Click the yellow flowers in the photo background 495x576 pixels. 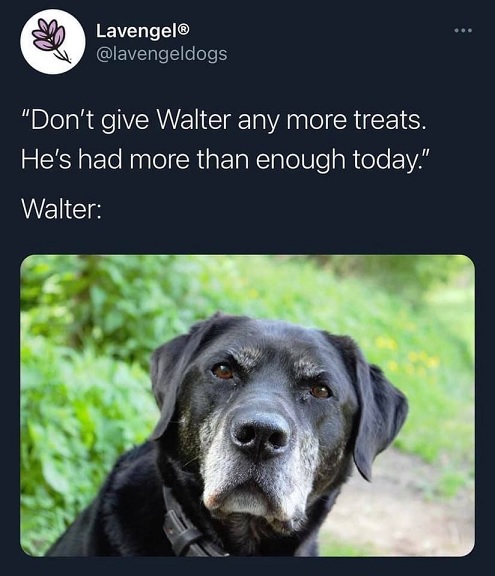click(408, 354)
